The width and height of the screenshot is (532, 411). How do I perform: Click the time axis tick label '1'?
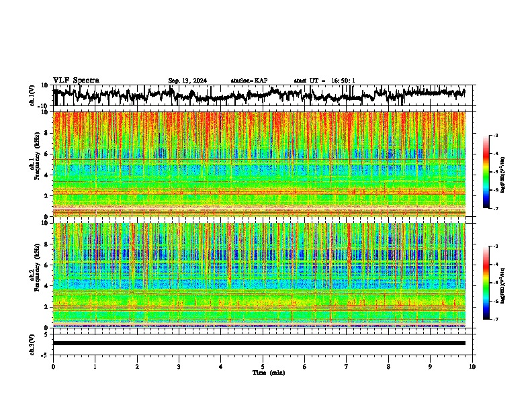click(95, 367)
